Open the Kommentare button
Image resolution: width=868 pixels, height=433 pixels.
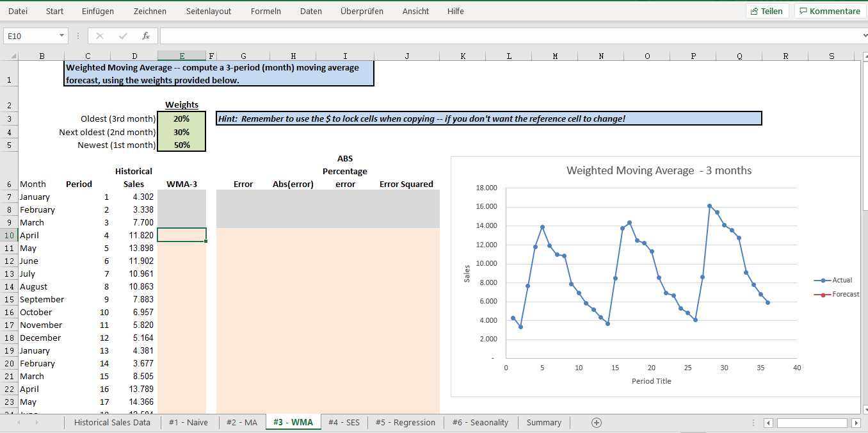[830, 11]
